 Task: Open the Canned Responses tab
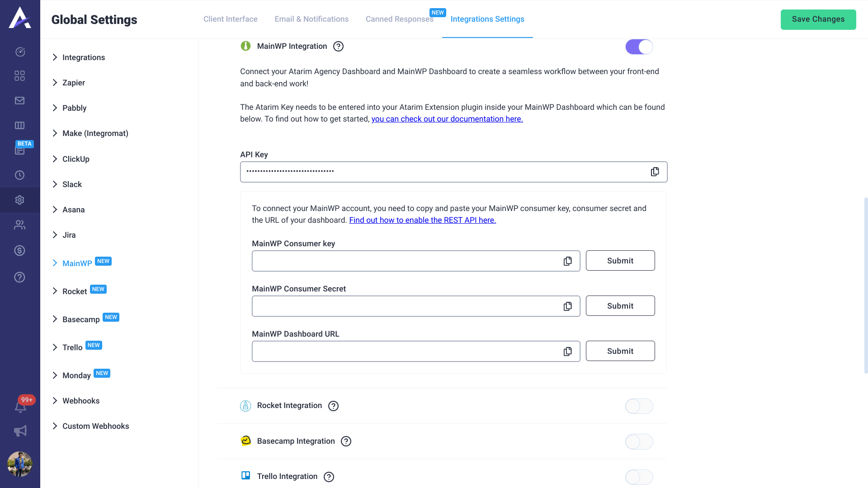(x=399, y=19)
